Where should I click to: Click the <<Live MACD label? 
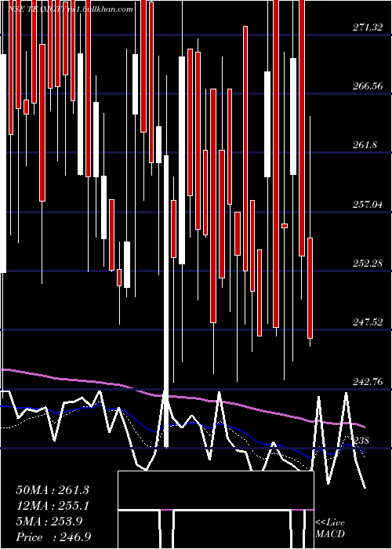(330, 528)
